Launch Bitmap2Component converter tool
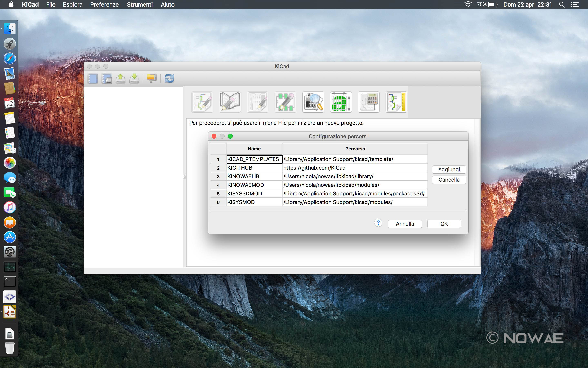The width and height of the screenshot is (588, 368). click(x=341, y=102)
